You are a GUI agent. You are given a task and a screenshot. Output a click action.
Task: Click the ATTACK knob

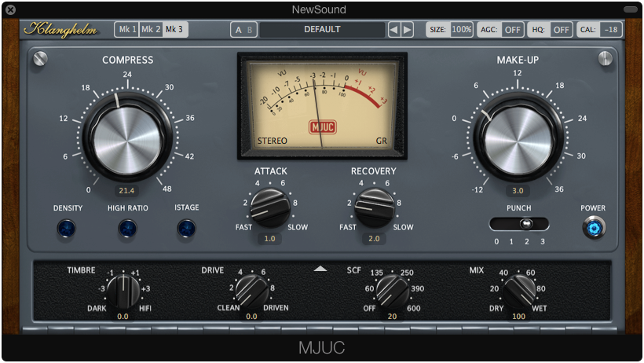pos(270,207)
